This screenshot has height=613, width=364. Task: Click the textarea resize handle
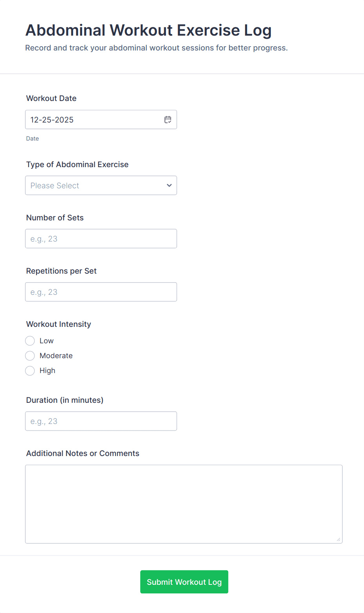(x=339, y=540)
